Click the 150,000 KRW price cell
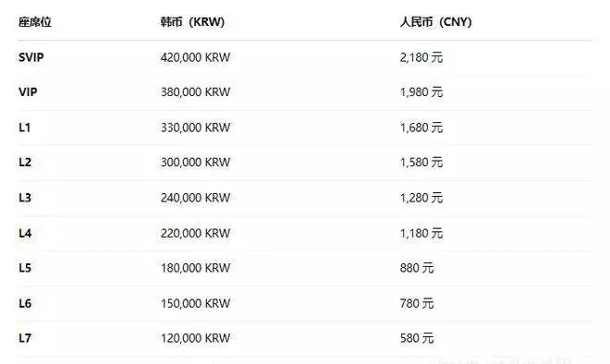 (x=195, y=303)
